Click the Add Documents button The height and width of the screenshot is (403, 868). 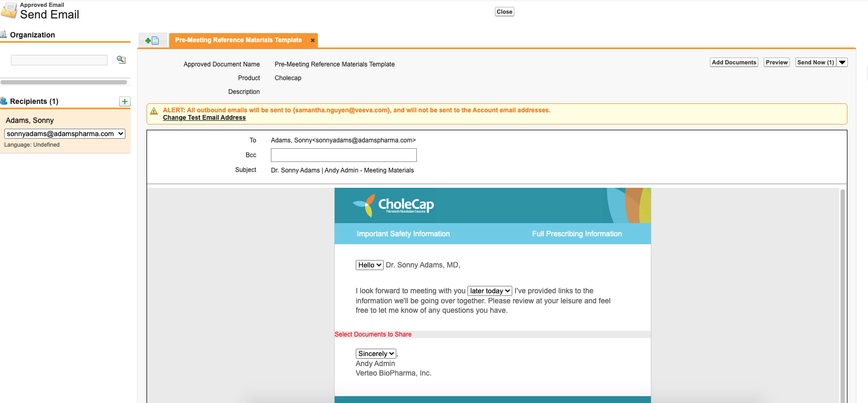pyautogui.click(x=734, y=62)
